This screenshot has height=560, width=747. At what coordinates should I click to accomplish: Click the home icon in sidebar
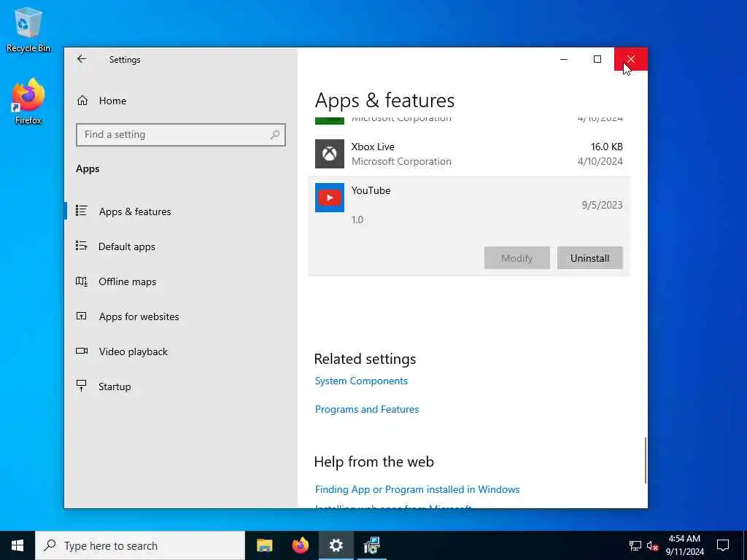pyautogui.click(x=82, y=101)
